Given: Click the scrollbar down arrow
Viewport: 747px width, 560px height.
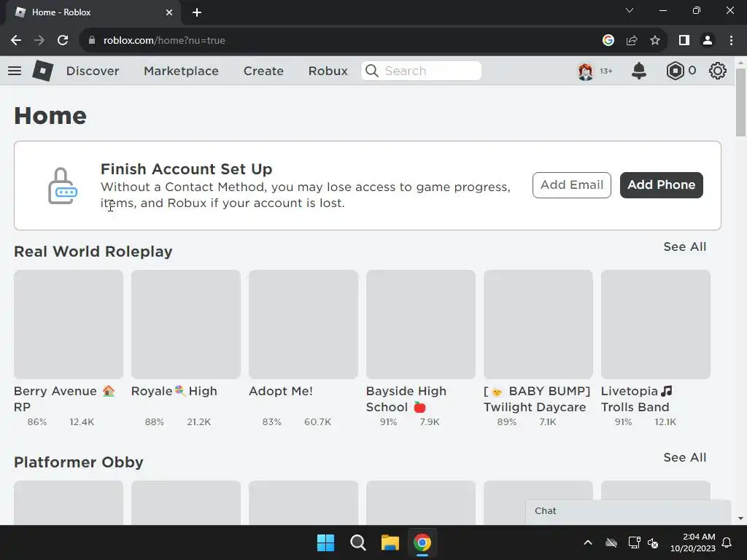Looking at the screenshot, I should click(740, 518).
